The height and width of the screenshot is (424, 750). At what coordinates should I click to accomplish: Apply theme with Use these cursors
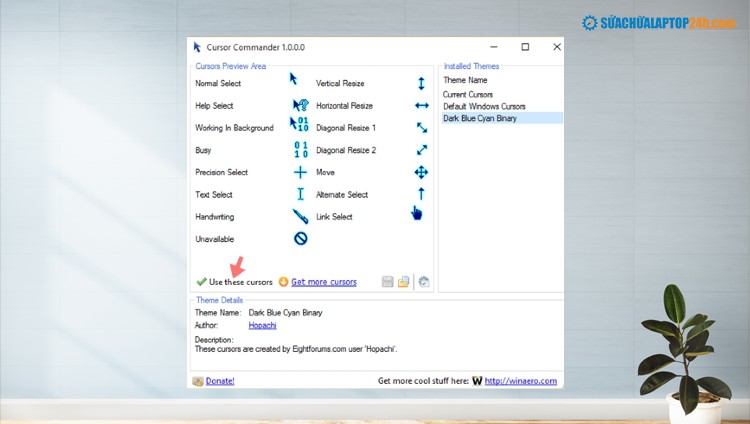[234, 282]
